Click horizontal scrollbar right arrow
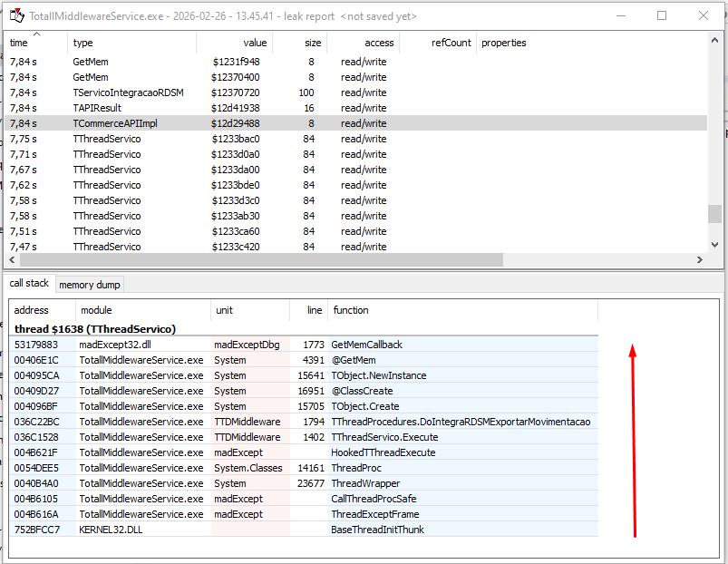Screen dimensions: 728x564 point(700,260)
